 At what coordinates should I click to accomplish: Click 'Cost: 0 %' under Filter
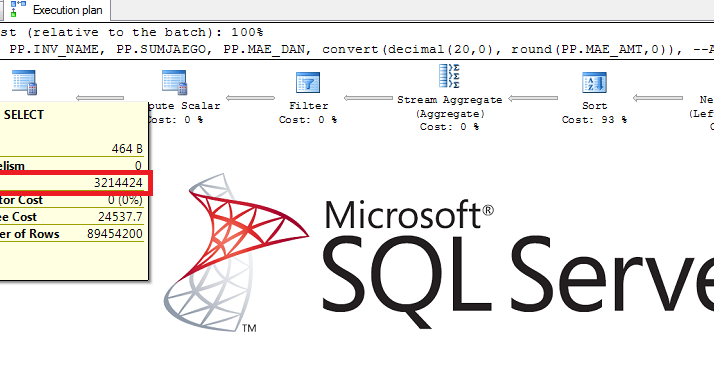(x=308, y=120)
